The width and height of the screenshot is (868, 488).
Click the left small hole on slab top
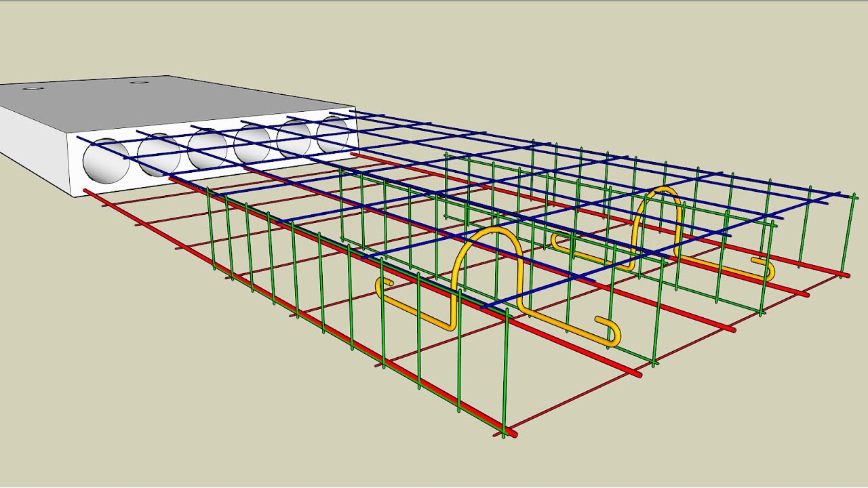tap(31, 88)
